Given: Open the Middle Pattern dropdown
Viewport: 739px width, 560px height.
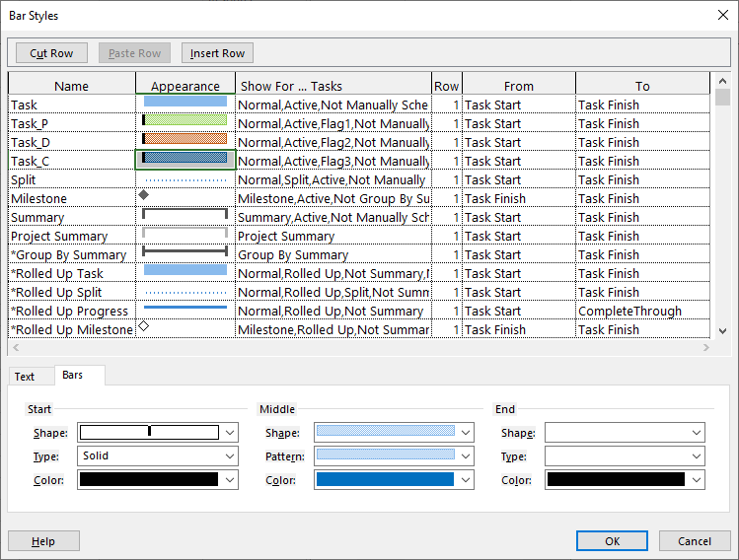Looking at the screenshot, I should [x=394, y=455].
